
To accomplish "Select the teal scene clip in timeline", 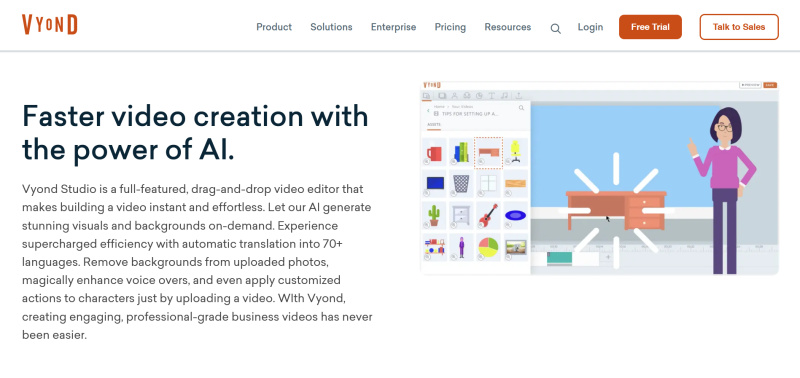I will point(559,258).
